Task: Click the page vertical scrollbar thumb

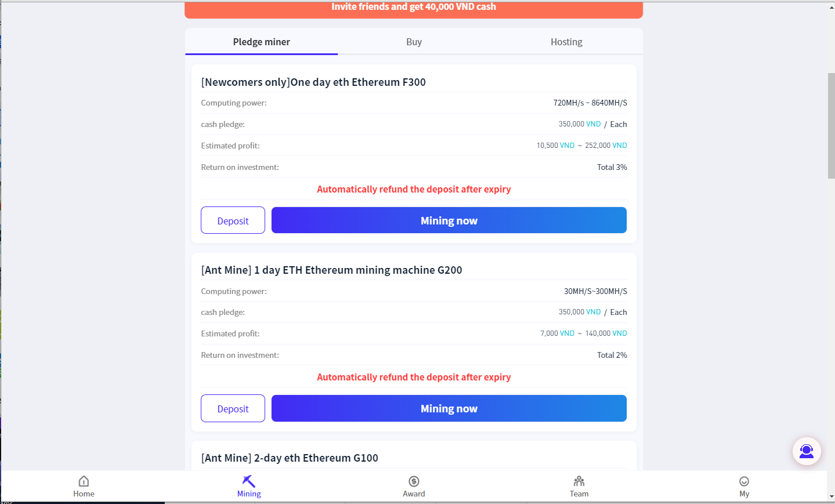Action: (831, 125)
